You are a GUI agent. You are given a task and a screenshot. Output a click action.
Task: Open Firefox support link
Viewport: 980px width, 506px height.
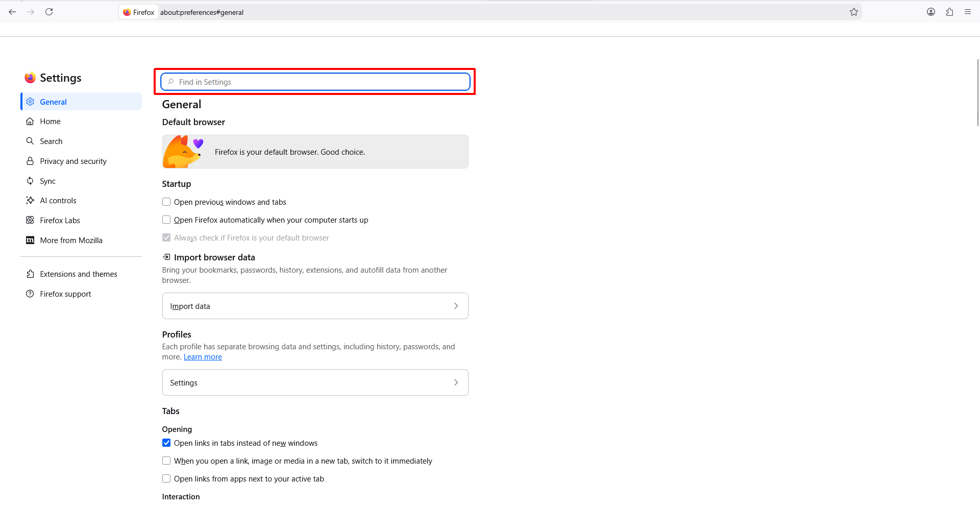click(x=81, y=294)
